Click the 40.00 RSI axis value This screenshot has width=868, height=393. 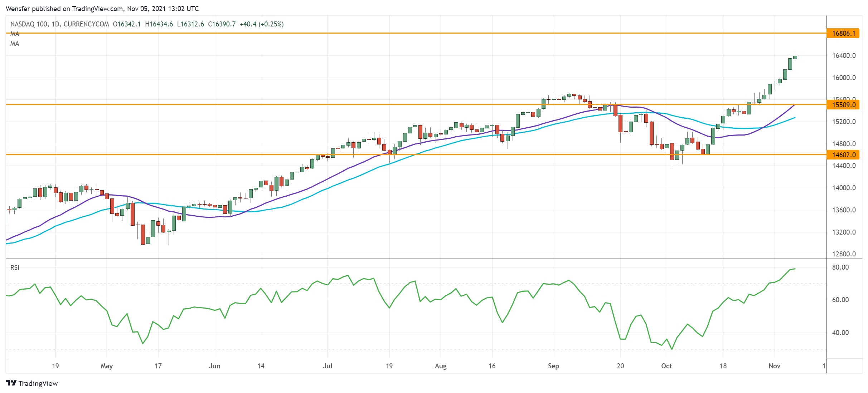(x=840, y=333)
